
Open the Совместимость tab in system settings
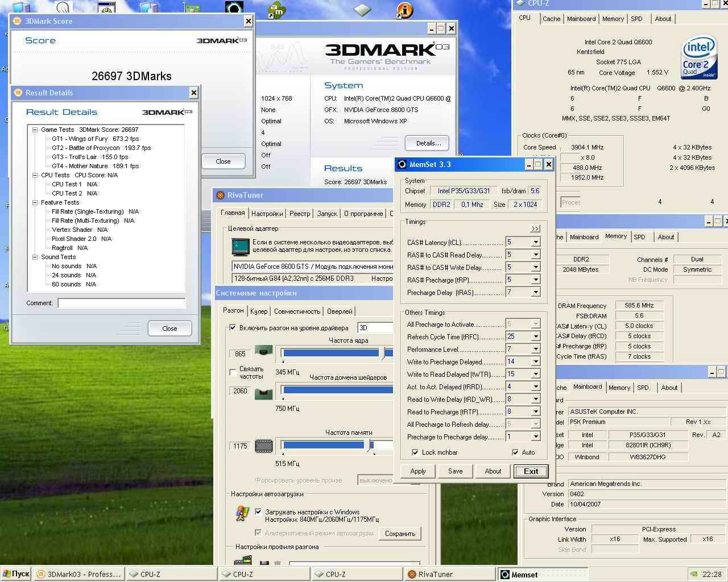pos(297,311)
